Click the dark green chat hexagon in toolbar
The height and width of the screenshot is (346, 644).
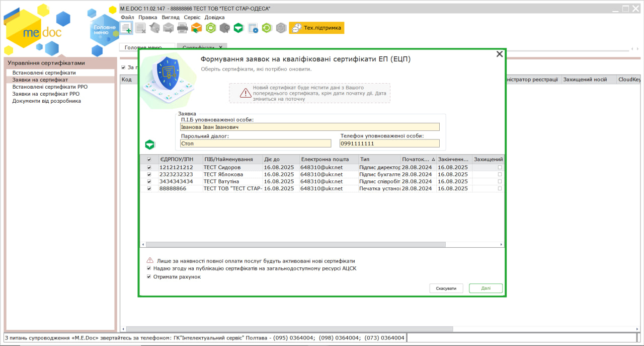pos(239,28)
